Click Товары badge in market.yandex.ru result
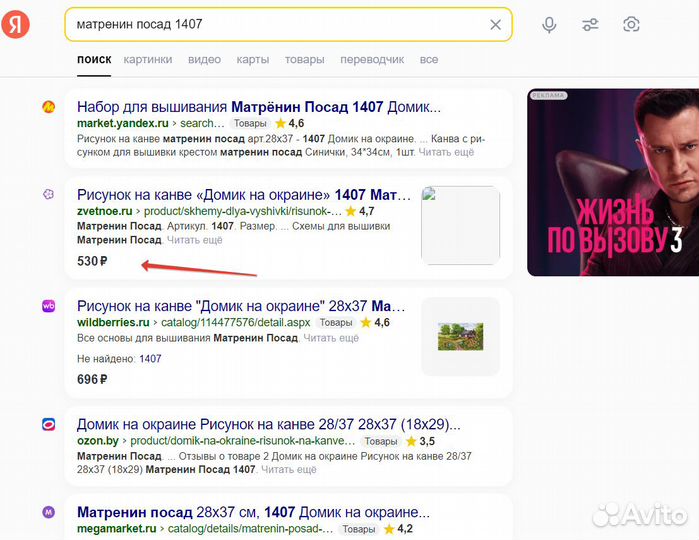 point(250,124)
